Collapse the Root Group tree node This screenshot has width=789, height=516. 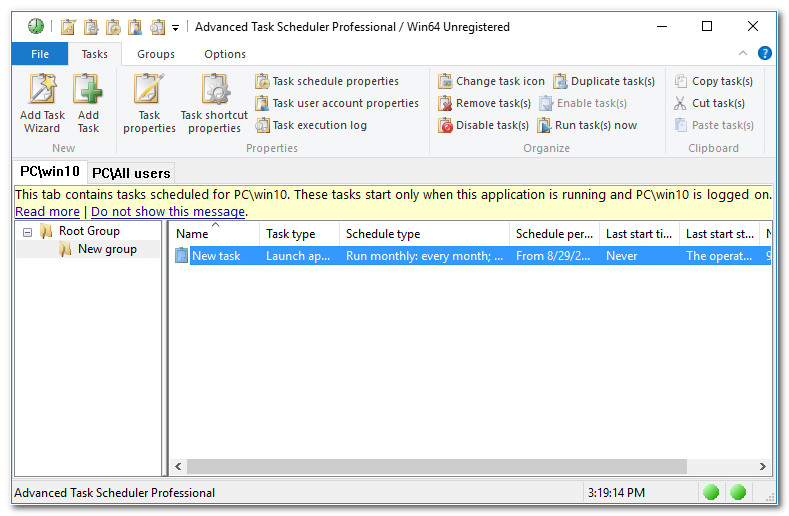[x=28, y=232]
